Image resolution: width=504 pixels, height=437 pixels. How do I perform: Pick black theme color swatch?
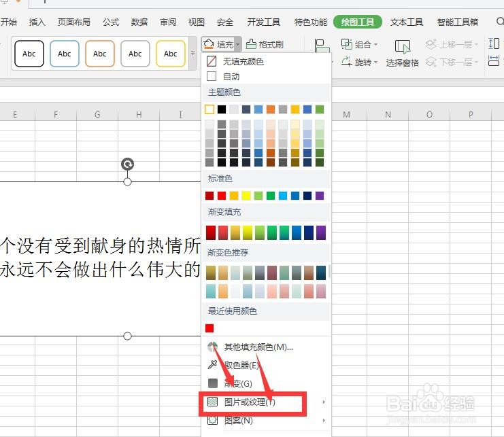(222, 109)
